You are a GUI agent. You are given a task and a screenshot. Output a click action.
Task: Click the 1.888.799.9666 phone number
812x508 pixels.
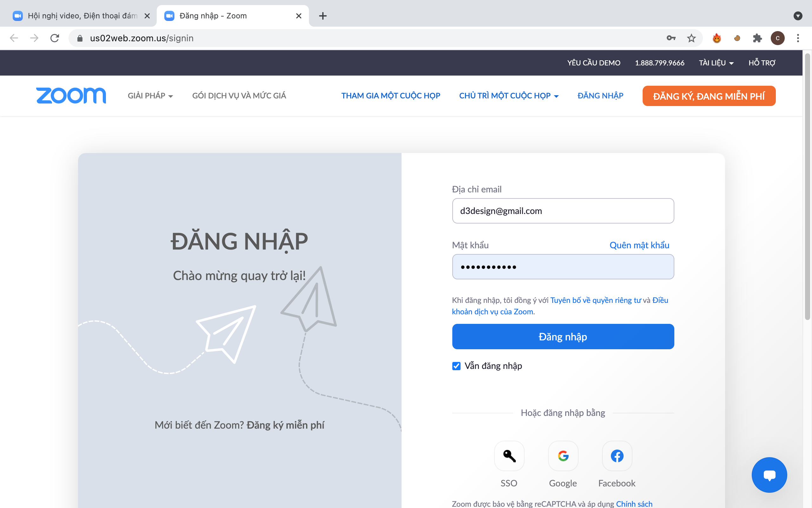659,63
